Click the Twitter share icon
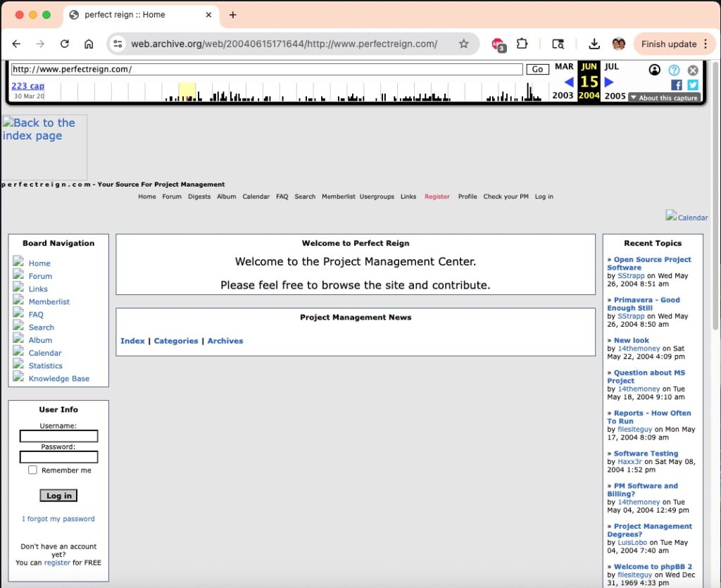Screen dimensions: 721x588 tap(693, 85)
